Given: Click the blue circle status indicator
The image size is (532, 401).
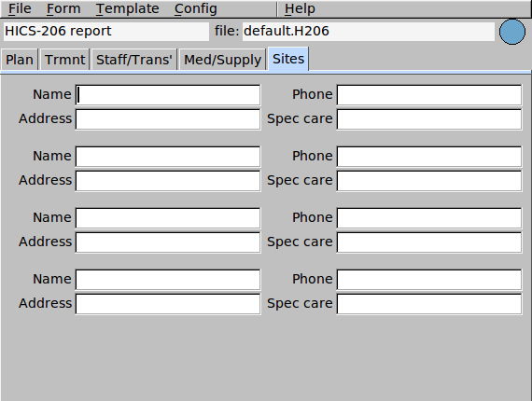Looking at the screenshot, I should [x=512, y=32].
